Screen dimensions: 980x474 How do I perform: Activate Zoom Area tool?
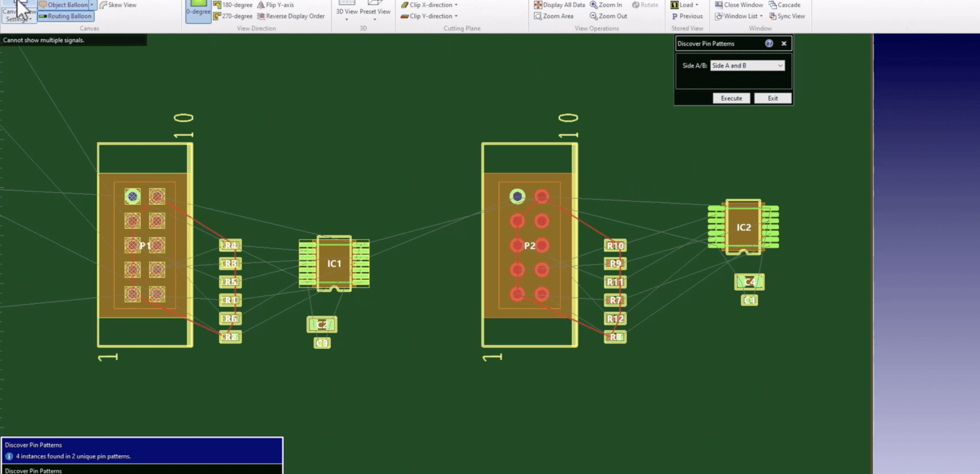(x=554, y=16)
